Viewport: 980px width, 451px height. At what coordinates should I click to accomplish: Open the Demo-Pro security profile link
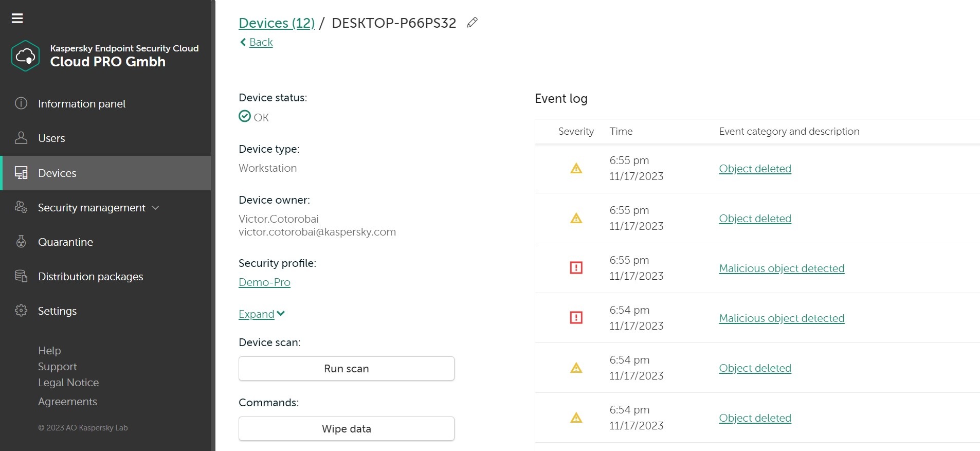(264, 282)
